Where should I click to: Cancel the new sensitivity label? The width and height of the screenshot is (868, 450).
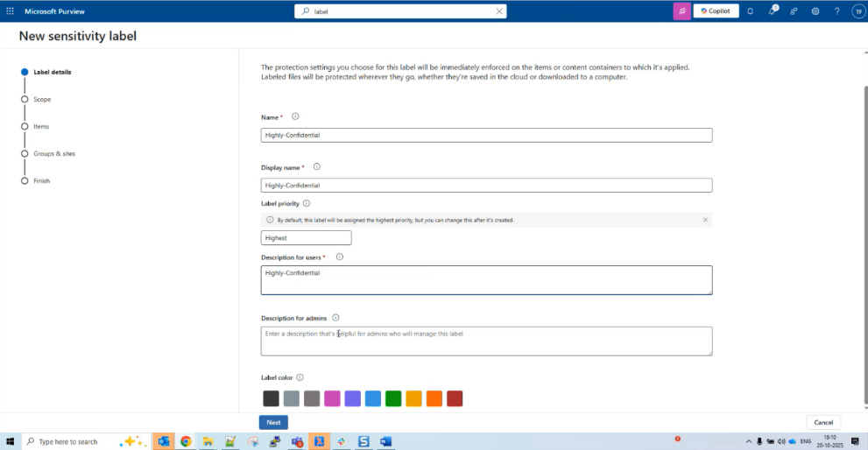(823, 422)
